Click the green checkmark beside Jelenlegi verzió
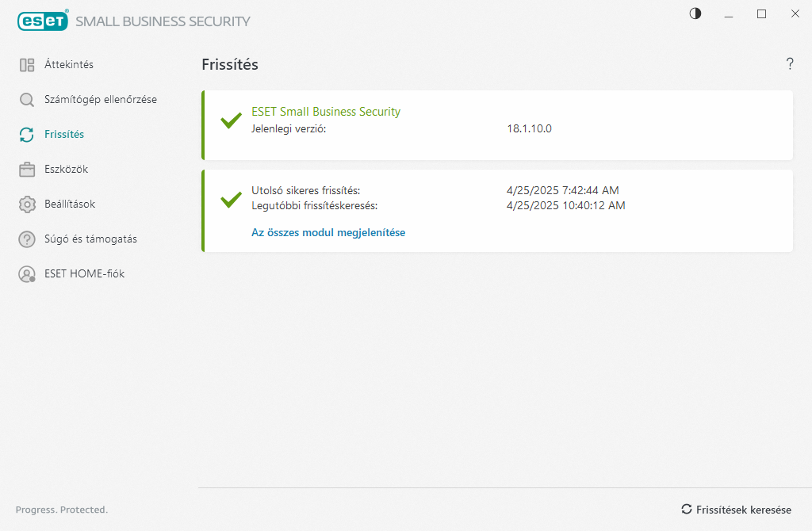The image size is (812, 531). [x=231, y=121]
